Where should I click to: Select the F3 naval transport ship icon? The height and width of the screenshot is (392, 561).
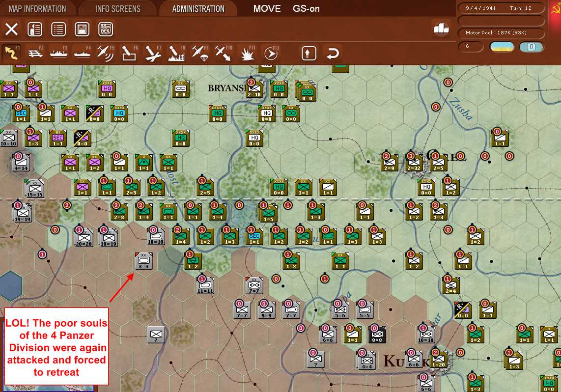coord(59,53)
